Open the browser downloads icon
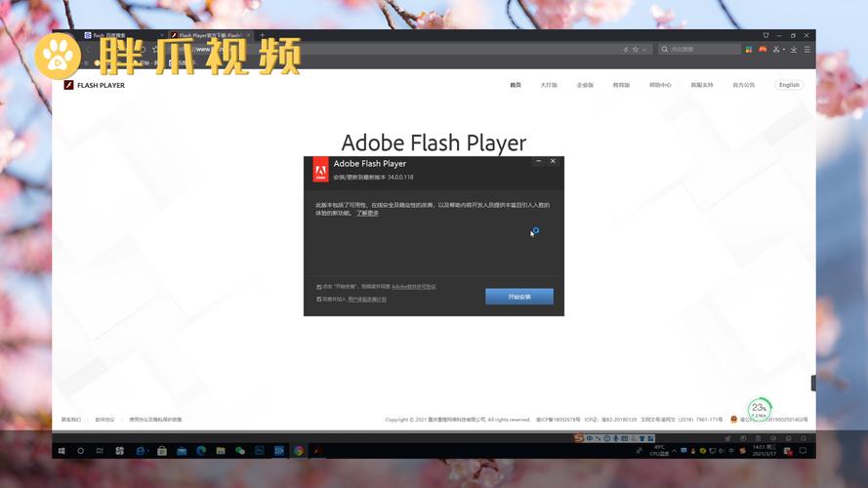The image size is (868, 488). click(x=793, y=49)
